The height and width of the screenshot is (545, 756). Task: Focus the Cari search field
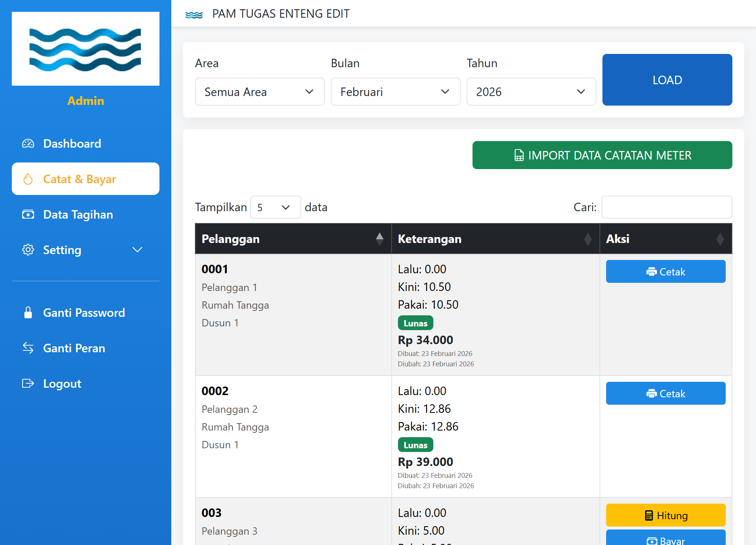click(x=667, y=207)
